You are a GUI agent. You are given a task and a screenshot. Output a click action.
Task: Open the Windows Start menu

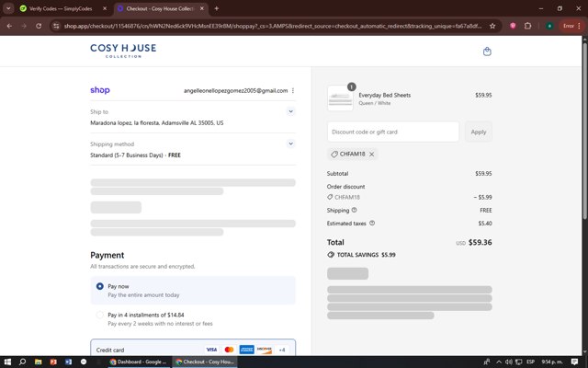(7, 362)
